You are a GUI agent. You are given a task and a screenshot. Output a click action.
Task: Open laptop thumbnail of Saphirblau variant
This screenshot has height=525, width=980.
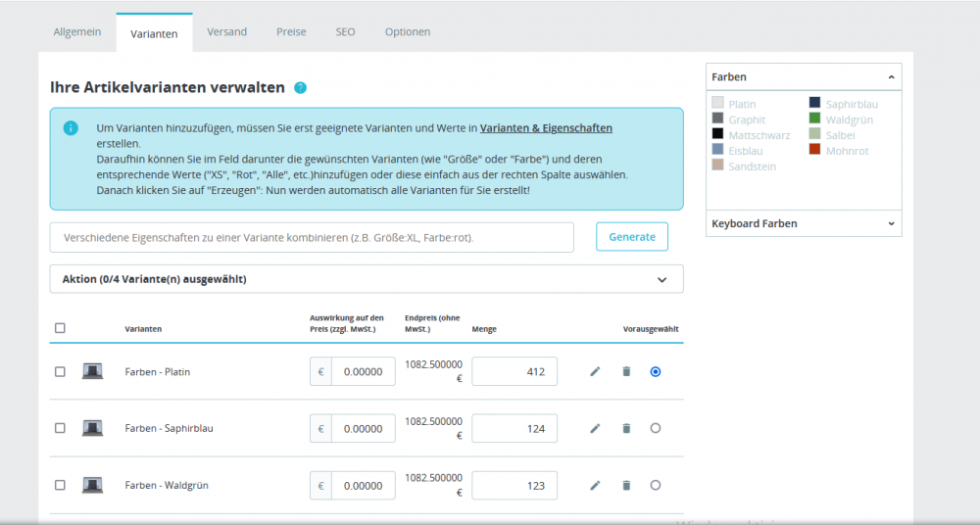(x=92, y=428)
